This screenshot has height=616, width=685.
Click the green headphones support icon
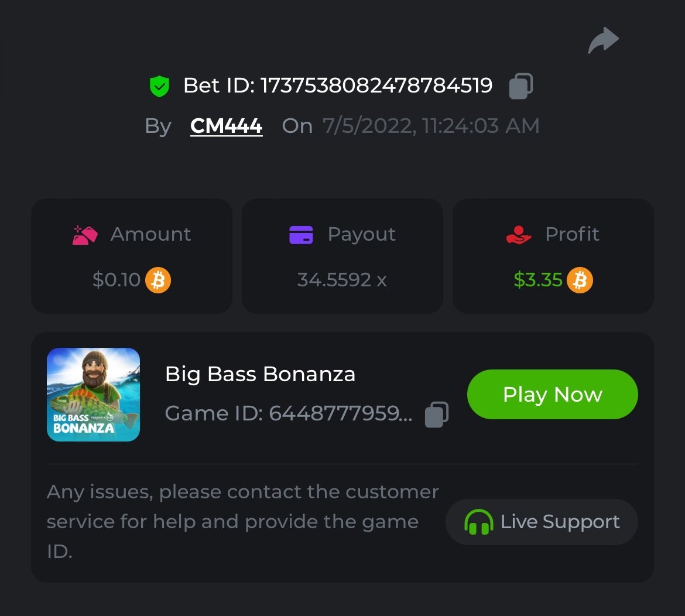478,522
